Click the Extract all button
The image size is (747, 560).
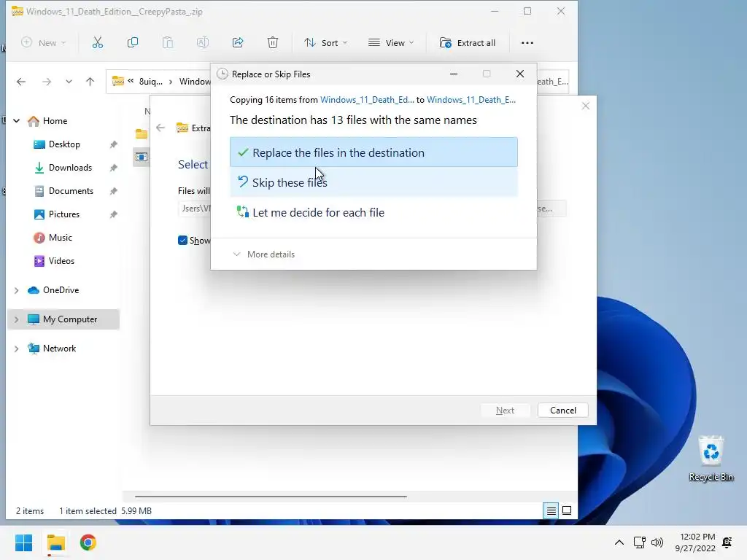point(468,43)
